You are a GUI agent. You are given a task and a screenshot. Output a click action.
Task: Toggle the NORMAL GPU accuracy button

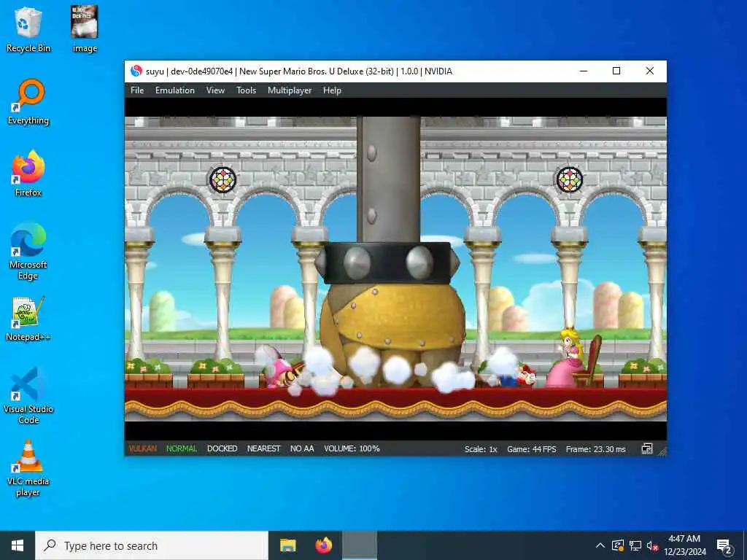(x=182, y=448)
